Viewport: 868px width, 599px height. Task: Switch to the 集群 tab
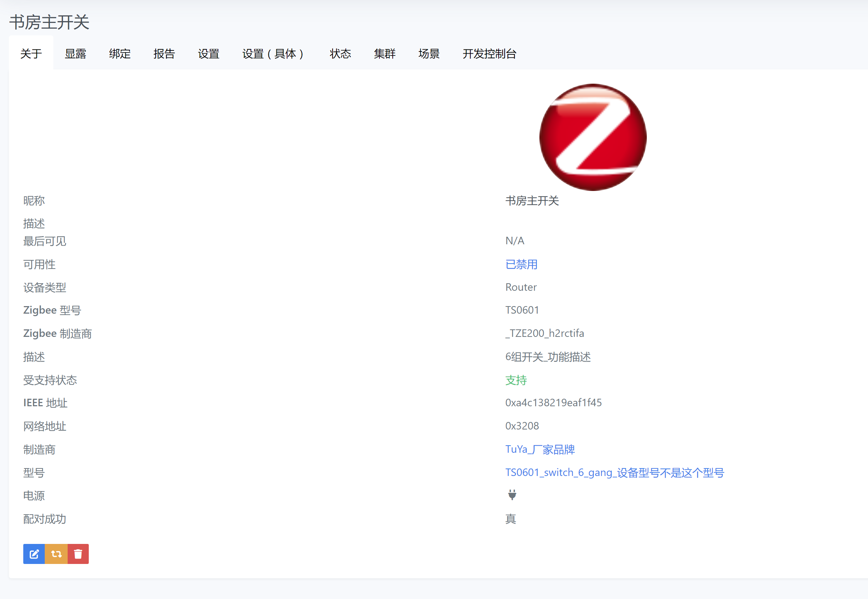coord(385,54)
